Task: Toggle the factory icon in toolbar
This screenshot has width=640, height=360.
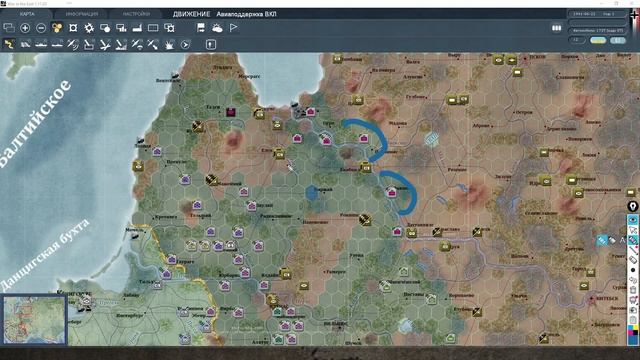Action: tap(137, 28)
